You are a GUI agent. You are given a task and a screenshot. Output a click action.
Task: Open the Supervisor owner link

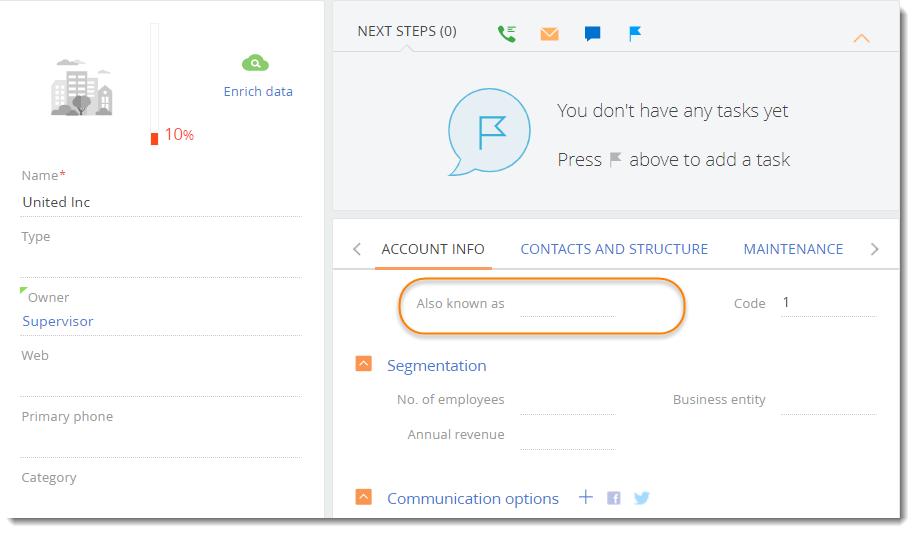(x=58, y=321)
